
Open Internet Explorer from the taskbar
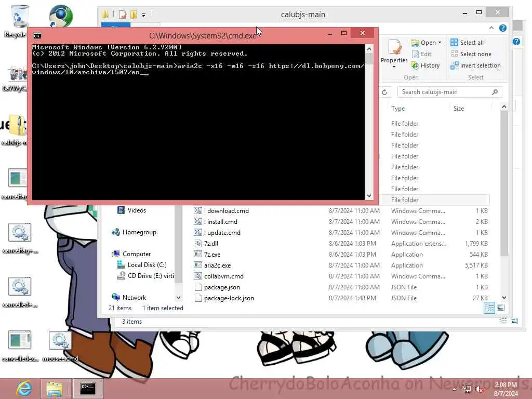click(24, 389)
